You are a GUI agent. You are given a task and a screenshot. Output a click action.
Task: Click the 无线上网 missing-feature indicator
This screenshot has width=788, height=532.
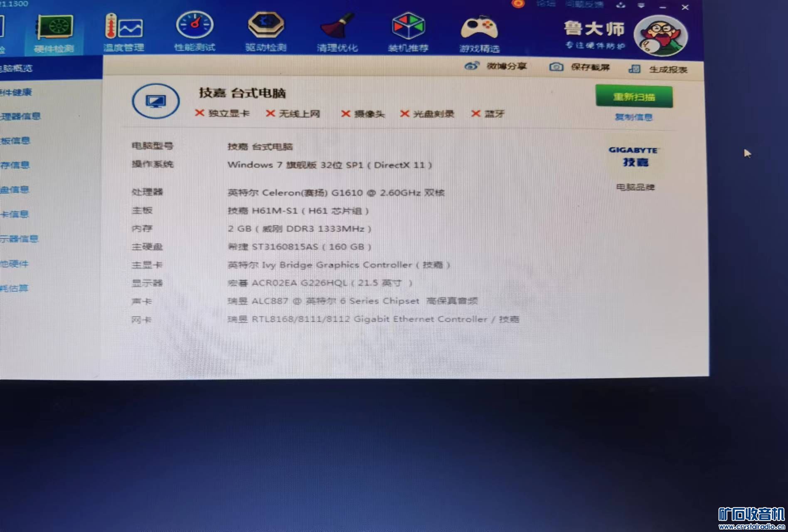pyautogui.click(x=293, y=113)
